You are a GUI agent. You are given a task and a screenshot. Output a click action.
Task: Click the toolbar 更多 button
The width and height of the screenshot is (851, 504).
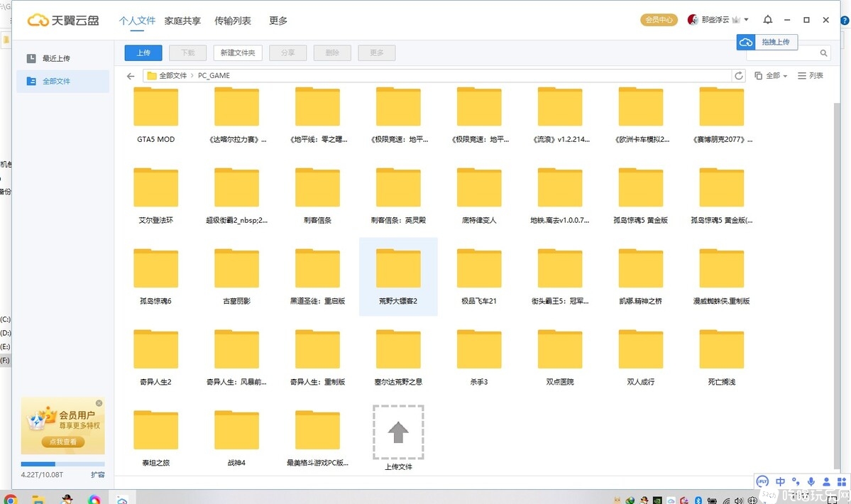tap(377, 53)
